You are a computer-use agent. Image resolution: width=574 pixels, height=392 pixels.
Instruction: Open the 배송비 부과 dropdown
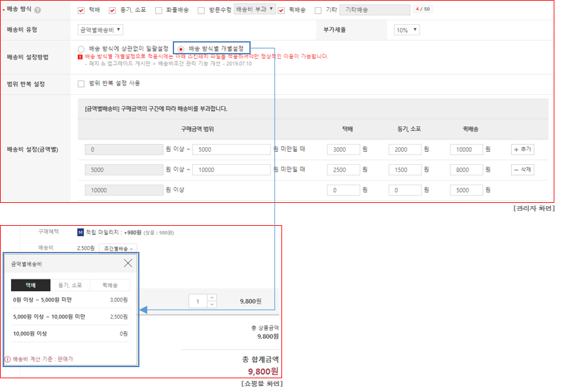coord(255,9)
